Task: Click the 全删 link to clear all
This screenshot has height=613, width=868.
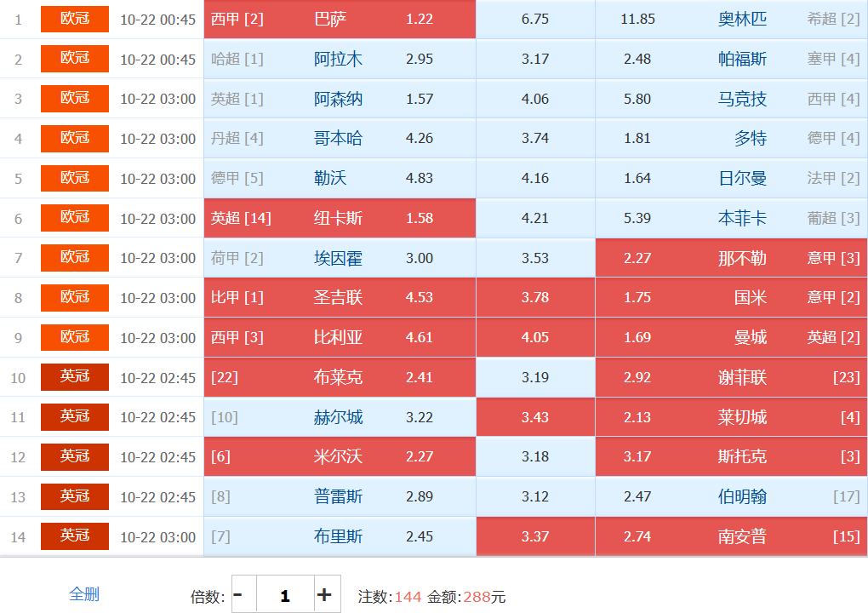Action: coord(84,594)
